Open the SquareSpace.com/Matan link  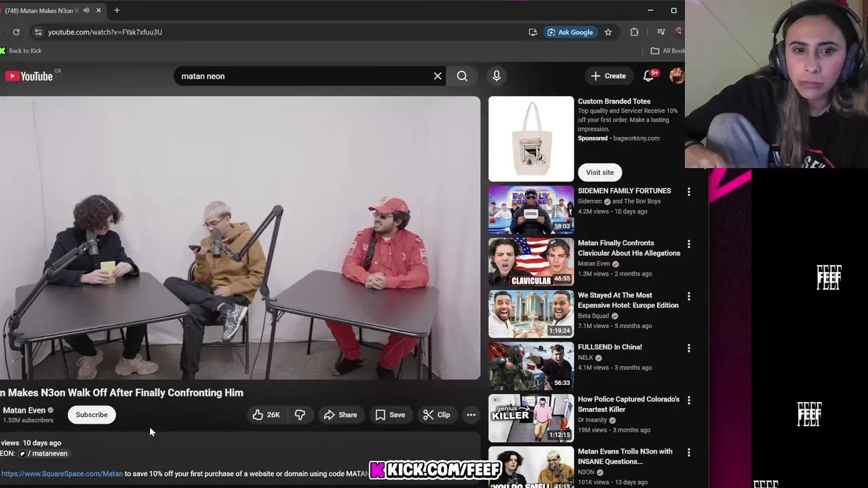(x=62, y=474)
